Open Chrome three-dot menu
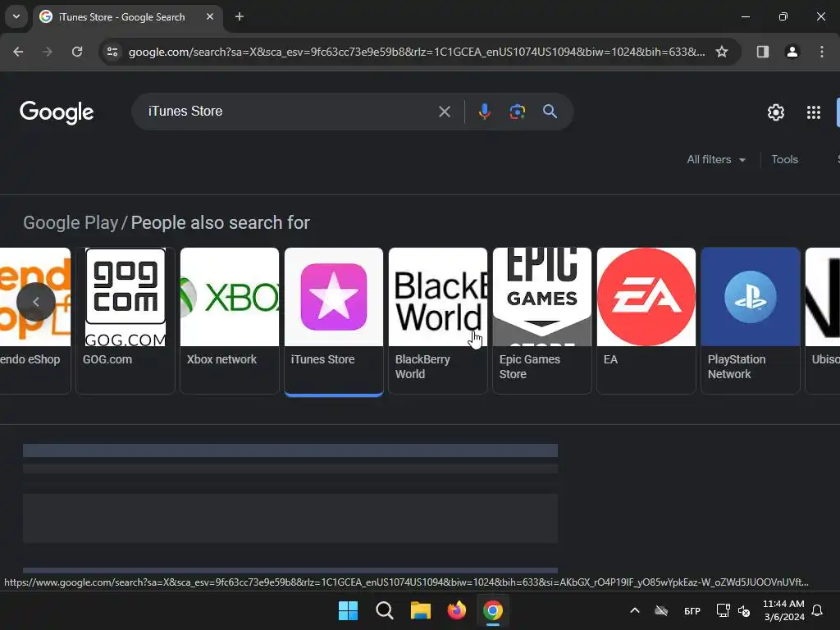Viewport: 840px width, 630px height. point(821,52)
